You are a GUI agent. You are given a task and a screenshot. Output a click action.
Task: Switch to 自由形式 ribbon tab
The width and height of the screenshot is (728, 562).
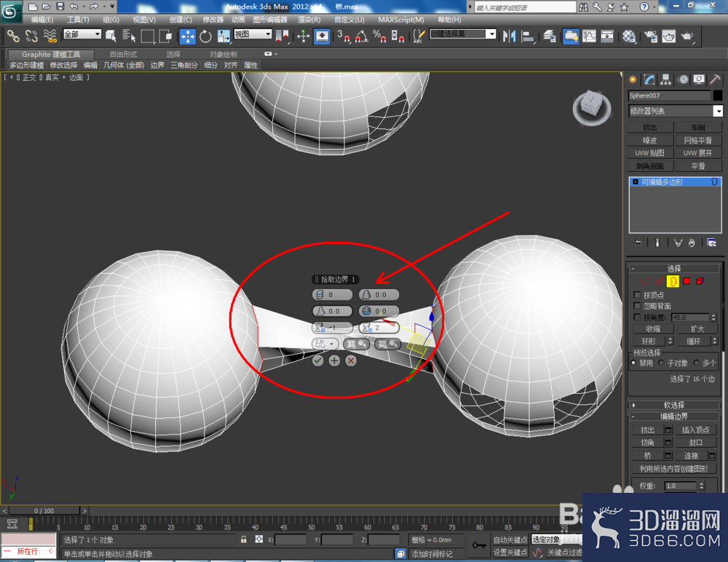pos(124,55)
